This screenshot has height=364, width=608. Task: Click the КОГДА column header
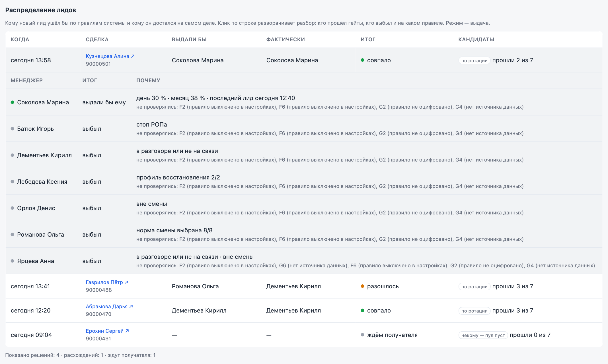20,40
